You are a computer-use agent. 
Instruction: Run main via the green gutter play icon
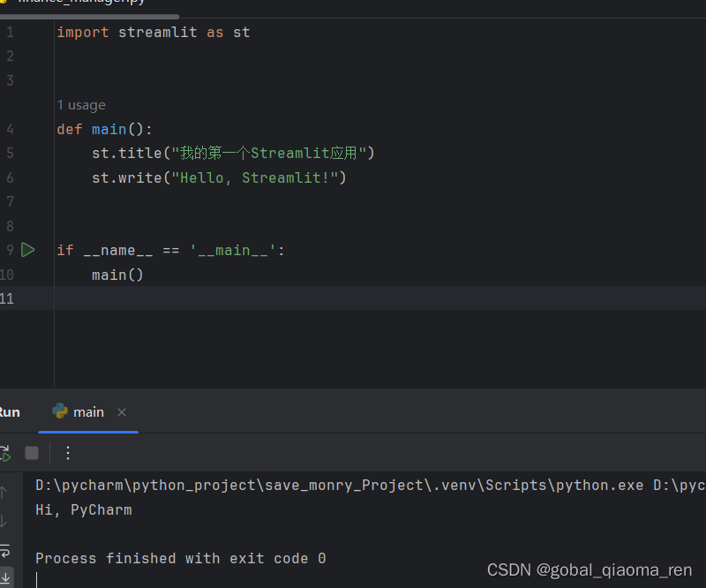[27, 250]
